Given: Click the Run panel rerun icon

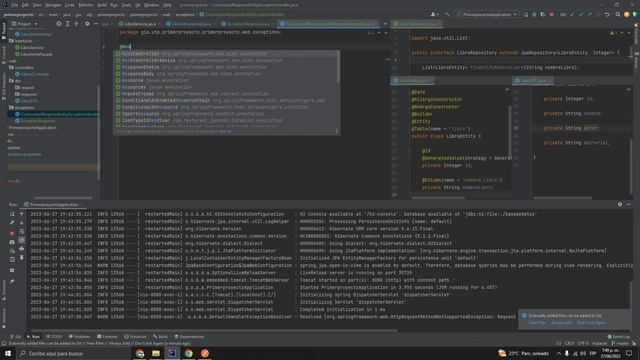Looking at the screenshot, I should tap(12, 214).
